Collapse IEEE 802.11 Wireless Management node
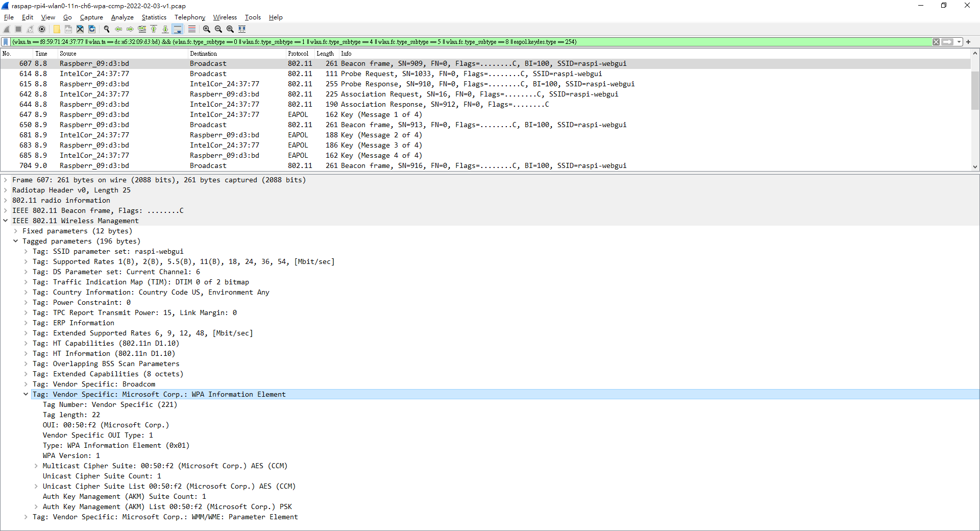Image resolution: width=980 pixels, height=531 pixels. pyautogui.click(x=6, y=221)
